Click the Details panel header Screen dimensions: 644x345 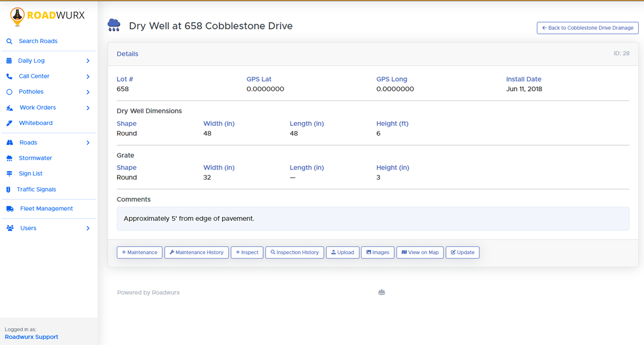pos(373,54)
